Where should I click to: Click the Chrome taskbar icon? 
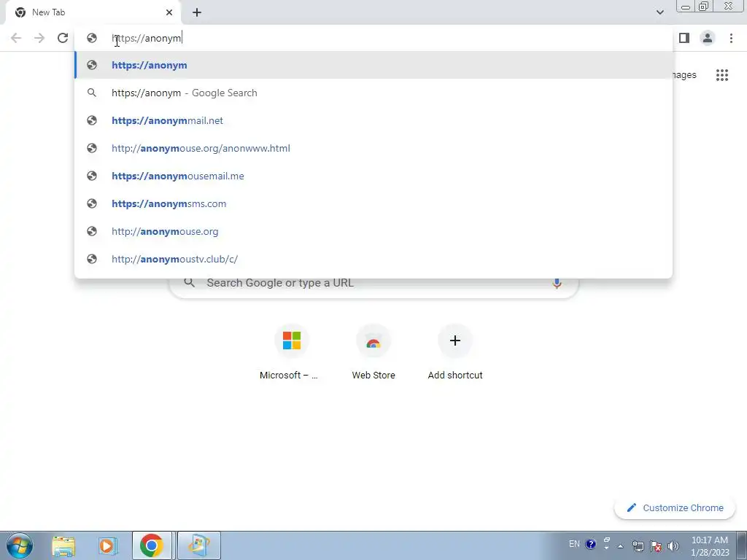pos(152,545)
